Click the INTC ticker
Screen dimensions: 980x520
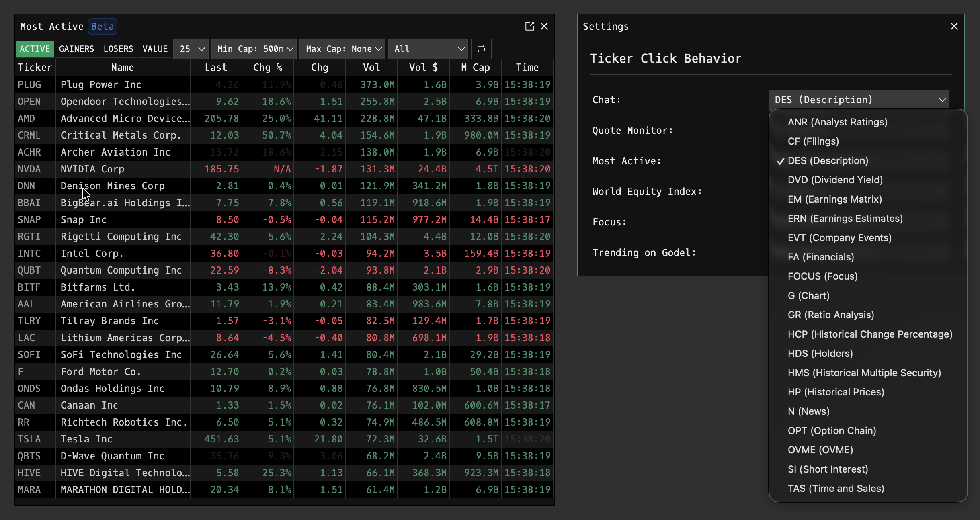pyautogui.click(x=29, y=253)
